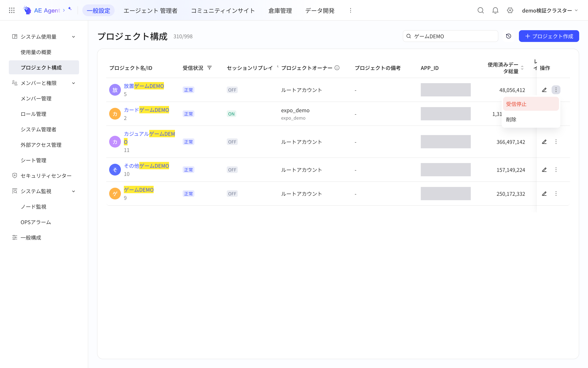Open the 放置ゲームDEMO project link

click(144, 86)
